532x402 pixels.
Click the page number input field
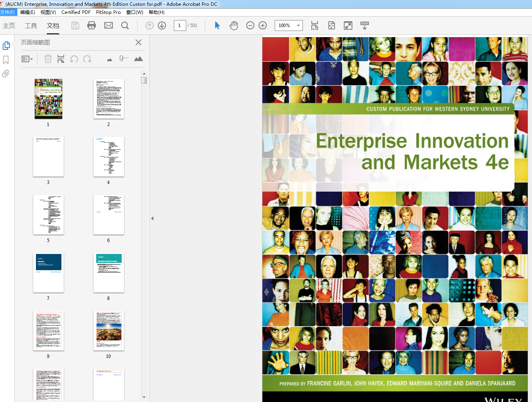tap(180, 26)
